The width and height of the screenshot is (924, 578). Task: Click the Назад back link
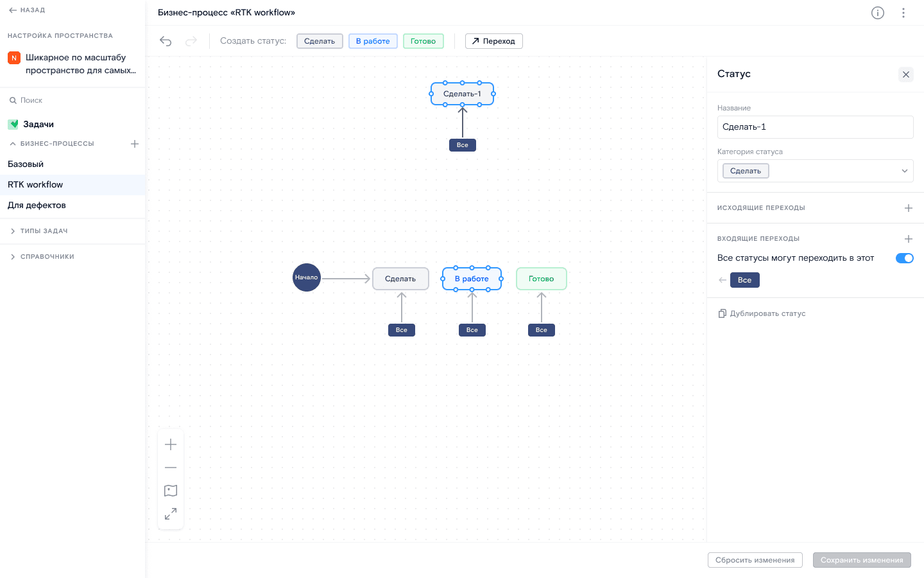tap(27, 10)
